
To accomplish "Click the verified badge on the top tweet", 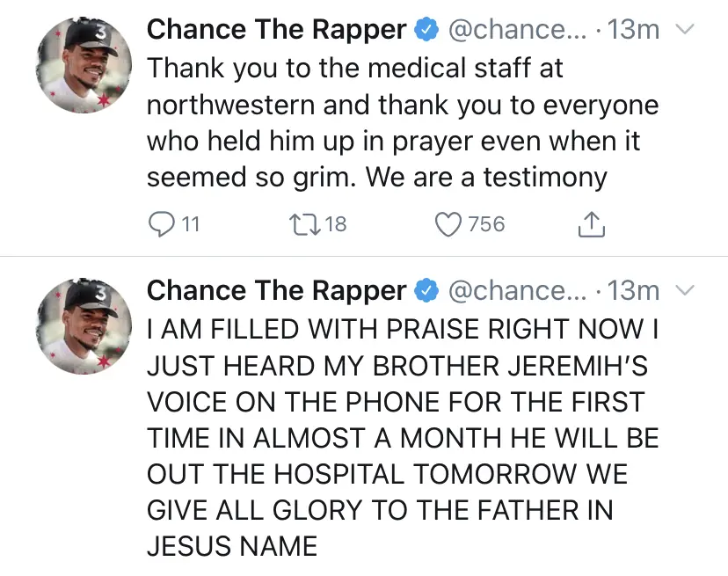I will [427, 30].
